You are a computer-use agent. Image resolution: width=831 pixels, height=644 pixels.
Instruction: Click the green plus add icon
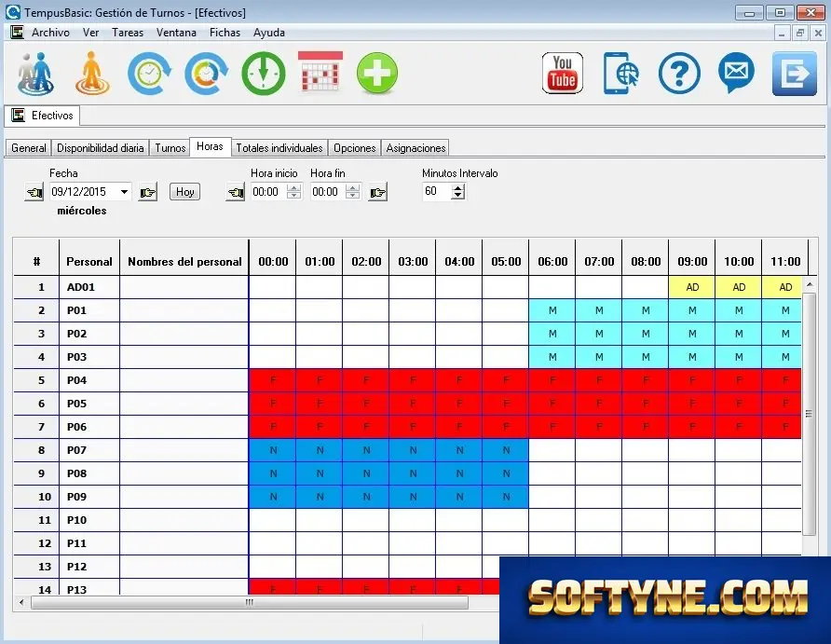376,73
